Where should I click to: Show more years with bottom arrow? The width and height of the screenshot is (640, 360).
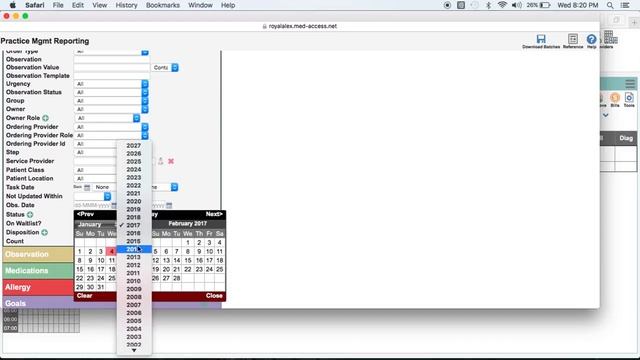134,351
